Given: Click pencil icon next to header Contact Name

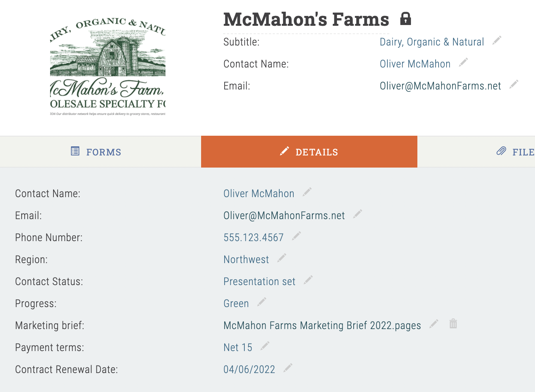Looking at the screenshot, I should (463, 62).
